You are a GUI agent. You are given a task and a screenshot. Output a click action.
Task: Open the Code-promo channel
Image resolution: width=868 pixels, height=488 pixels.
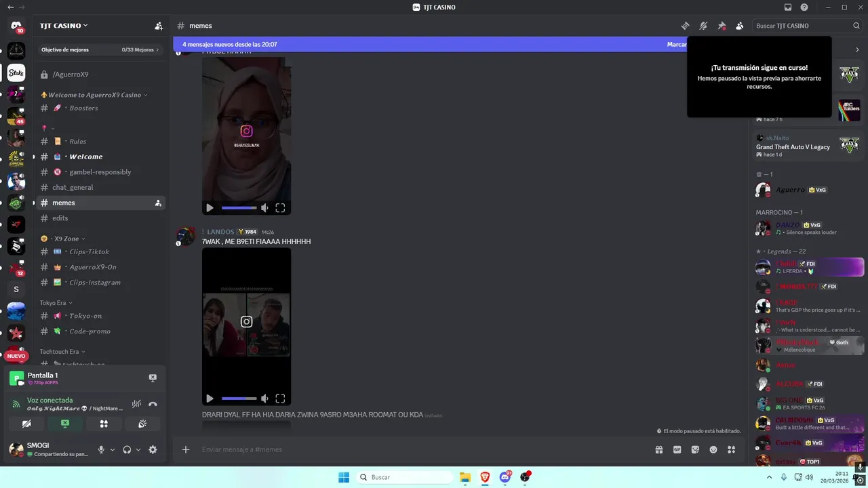coord(102,331)
